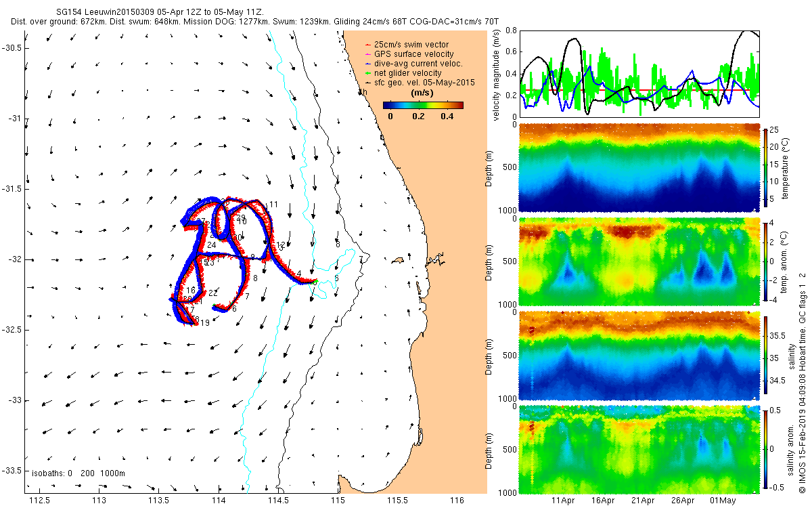The height and width of the screenshot is (508, 812).
Task: Click the map's velocity colorbar
Action: (x=423, y=105)
